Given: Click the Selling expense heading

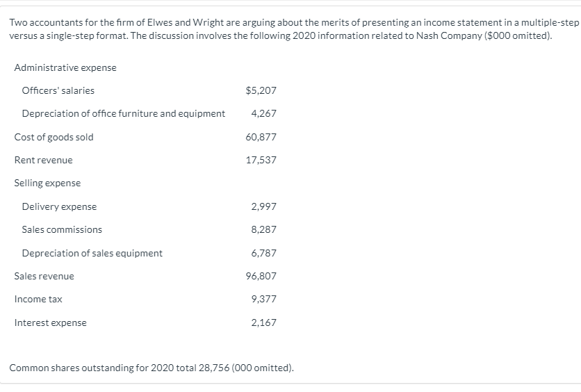Looking at the screenshot, I should [47, 183].
